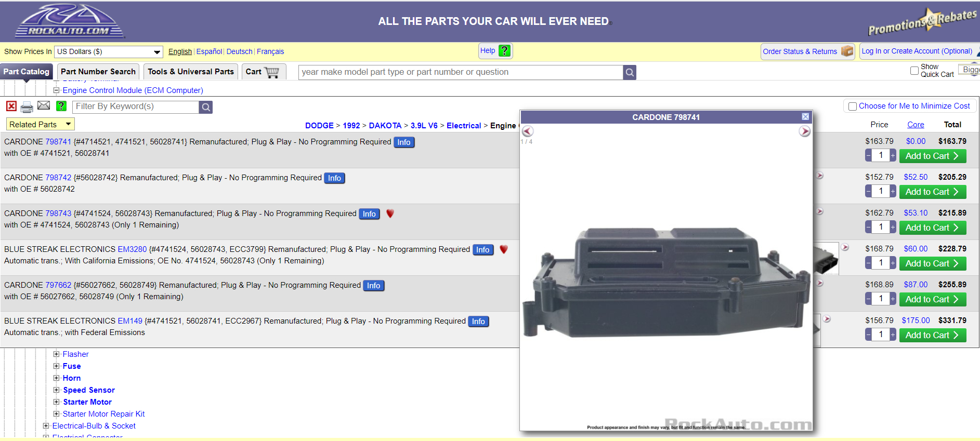Image resolution: width=980 pixels, height=441 pixels.
Task: Click the image arrow icon on the CARDONE 798742 row
Action: click(820, 176)
